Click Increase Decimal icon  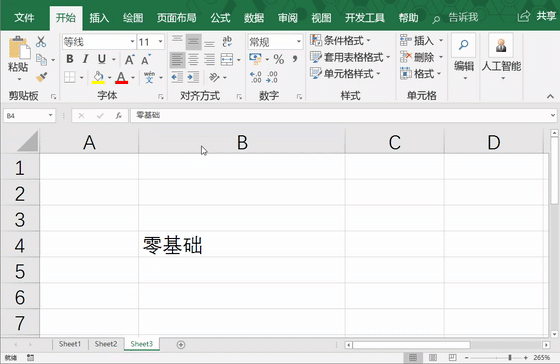tap(256, 77)
